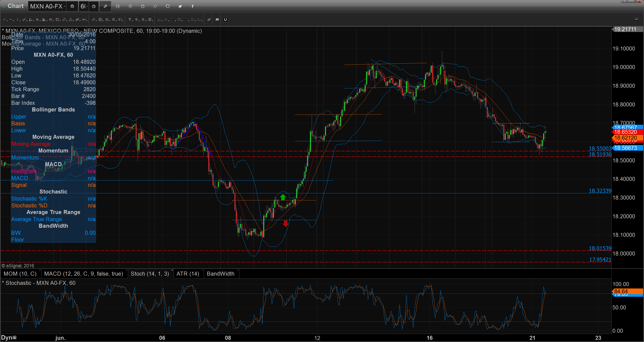This screenshot has height=342, width=644.
Task: Select the Fibonacci circles tool
Action: [100, 20]
